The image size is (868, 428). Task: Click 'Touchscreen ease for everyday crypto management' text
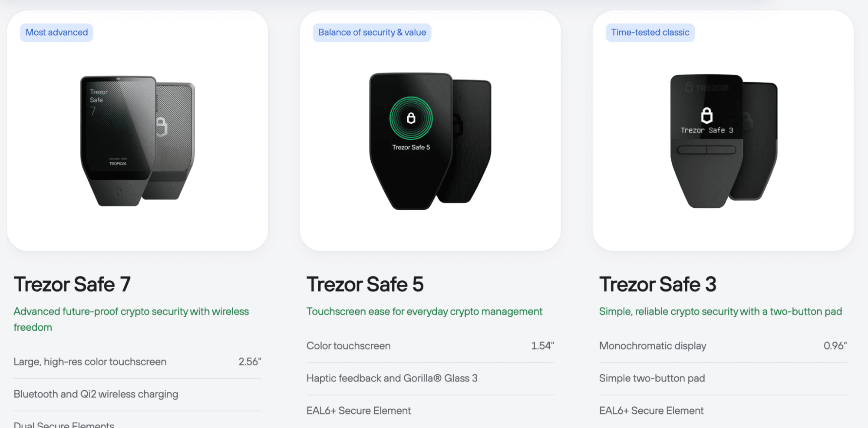click(424, 312)
